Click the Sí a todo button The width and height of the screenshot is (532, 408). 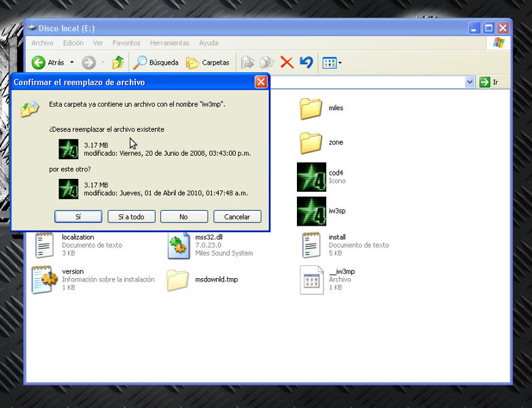coord(131,216)
